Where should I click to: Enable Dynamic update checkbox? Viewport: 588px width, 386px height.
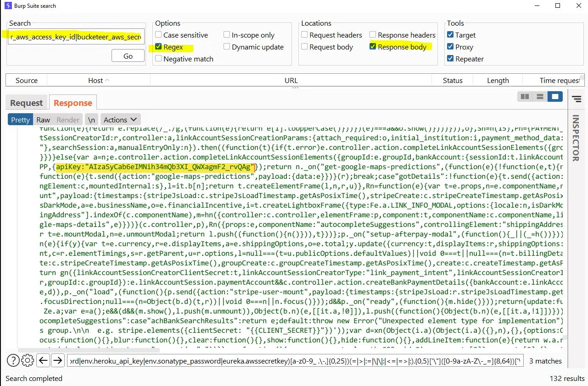[x=227, y=47]
